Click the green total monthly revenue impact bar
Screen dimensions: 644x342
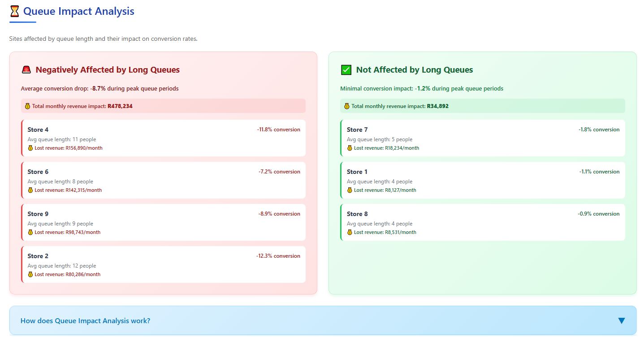point(483,106)
